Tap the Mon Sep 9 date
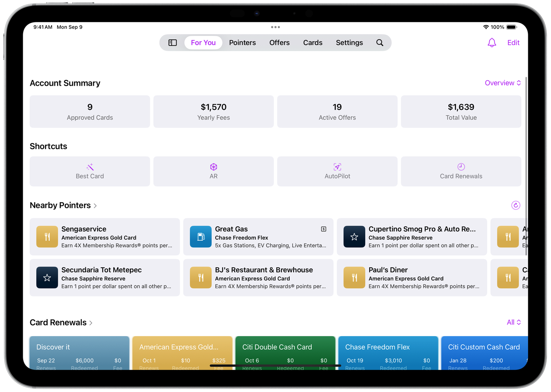 click(70, 27)
